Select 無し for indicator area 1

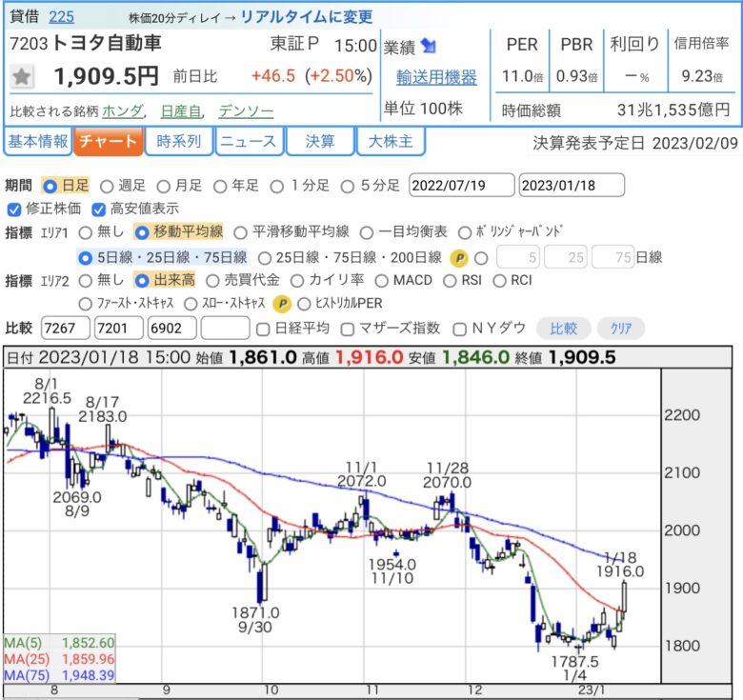[x=86, y=232]
